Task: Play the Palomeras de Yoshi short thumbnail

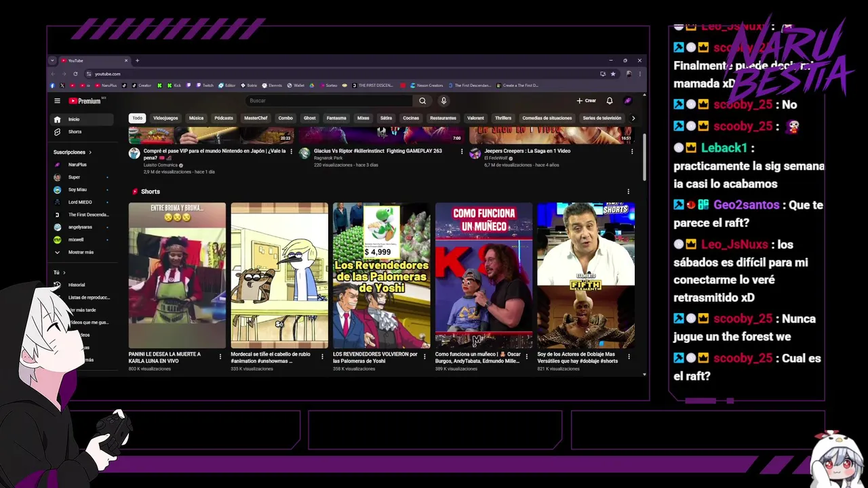Action: tap(381, 275)
